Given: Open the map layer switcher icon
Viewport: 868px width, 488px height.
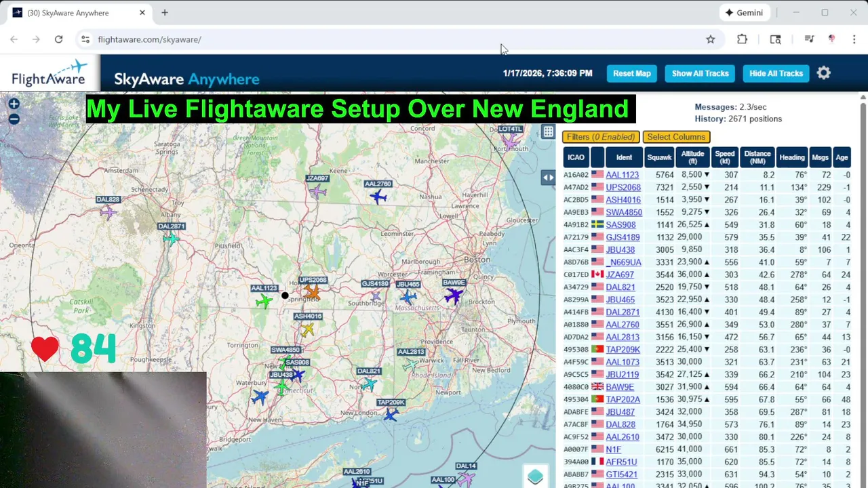Looking at the screenshot, I should pyautogui.click(x=535, y=476).
